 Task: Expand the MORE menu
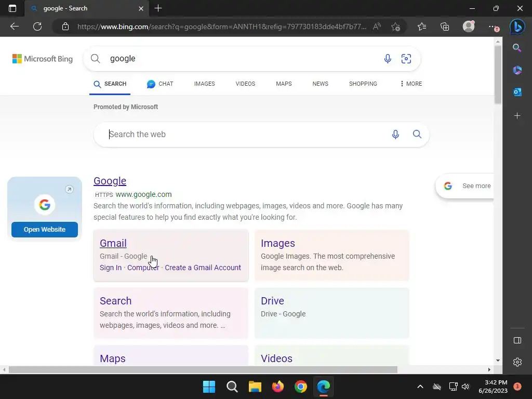coord(411,84)
